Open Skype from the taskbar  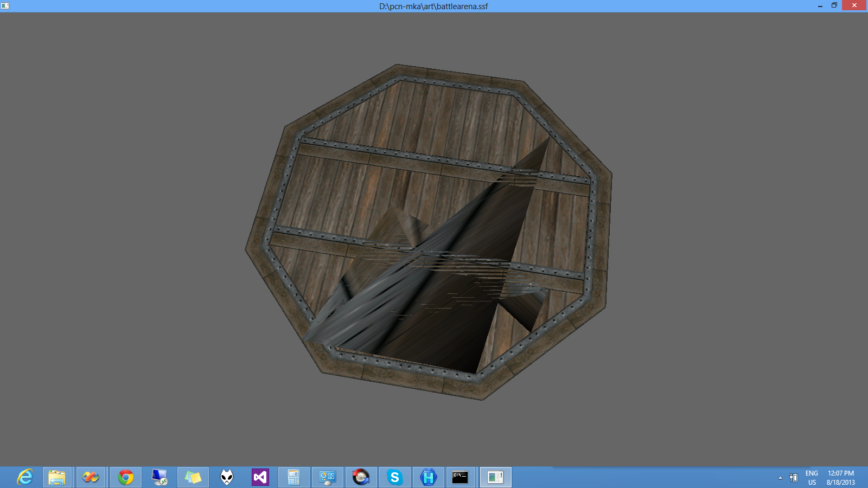[394, 477]
